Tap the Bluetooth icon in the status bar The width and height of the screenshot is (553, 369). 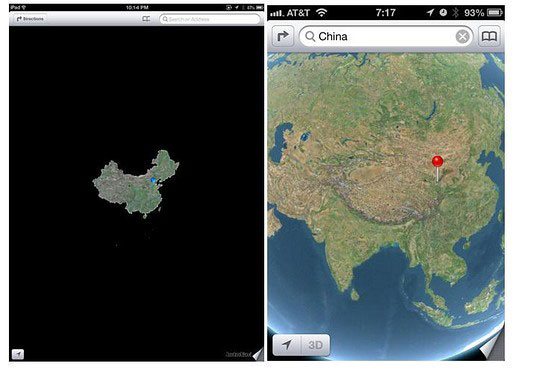(x=455, y=13)
